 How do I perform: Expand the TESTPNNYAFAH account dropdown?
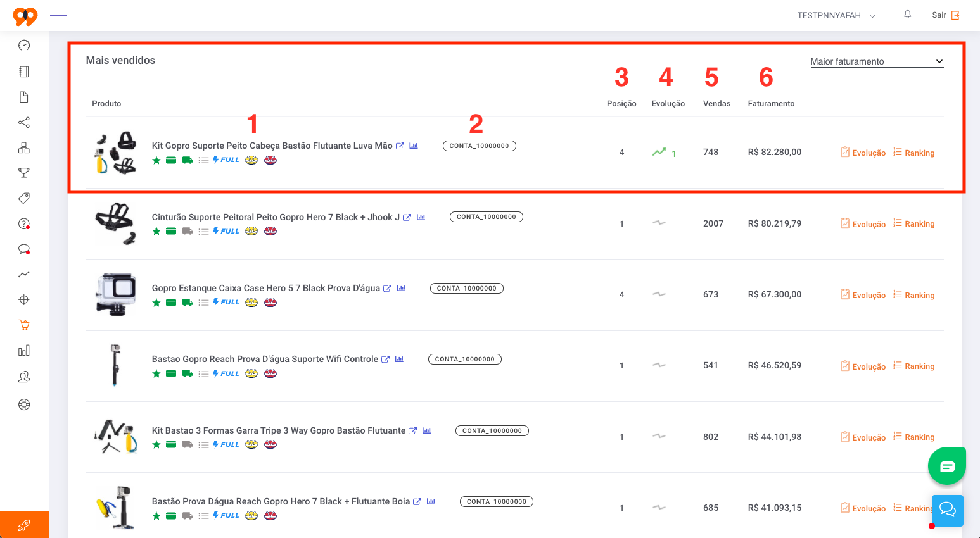click(x=836, y=15)
